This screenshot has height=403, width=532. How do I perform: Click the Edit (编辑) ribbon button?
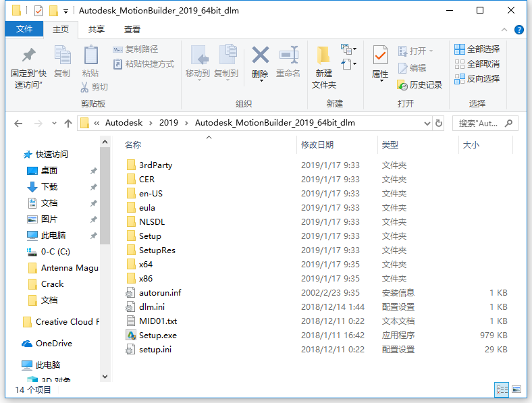point(412,68)
